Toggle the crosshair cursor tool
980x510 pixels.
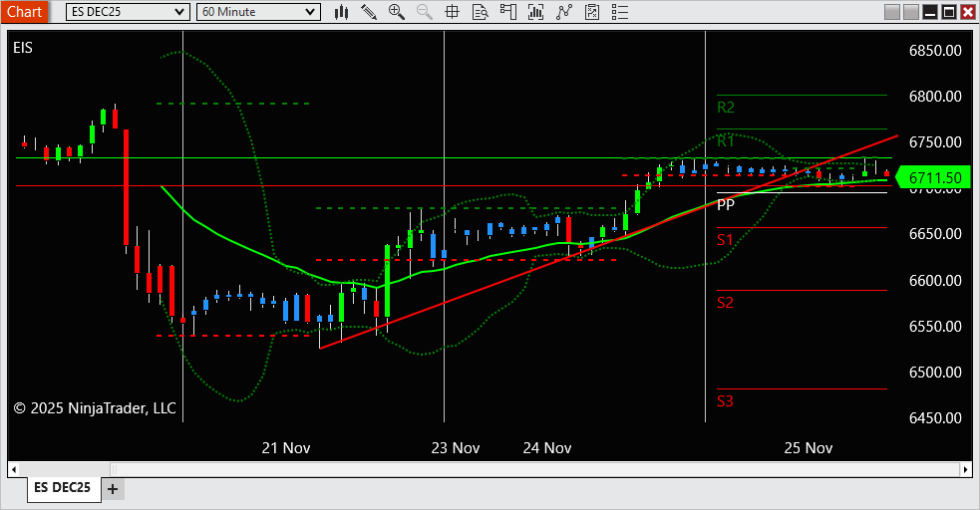(x=452, y=12)
